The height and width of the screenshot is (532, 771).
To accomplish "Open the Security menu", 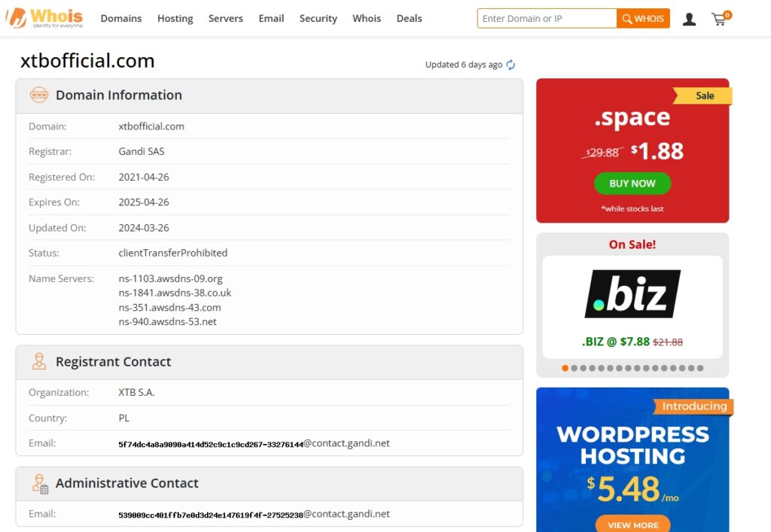I will tap(318, 19).
